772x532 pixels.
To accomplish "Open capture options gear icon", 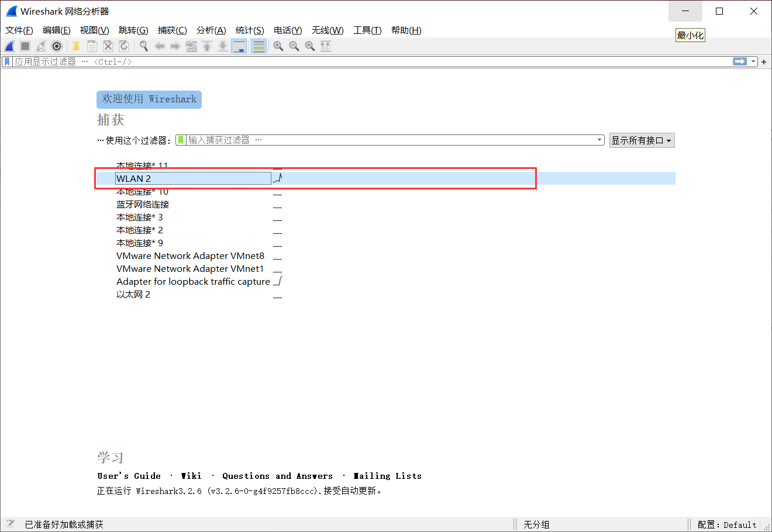I will click(57, 46).
